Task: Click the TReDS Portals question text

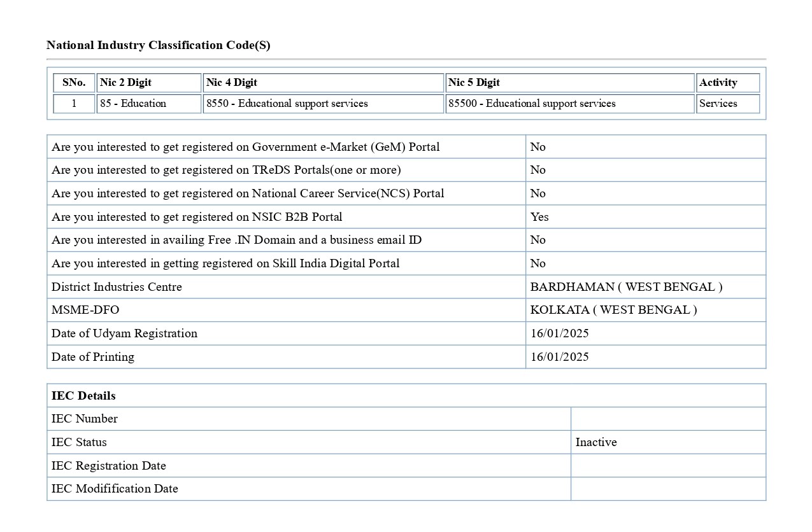Action: (226, 170)
